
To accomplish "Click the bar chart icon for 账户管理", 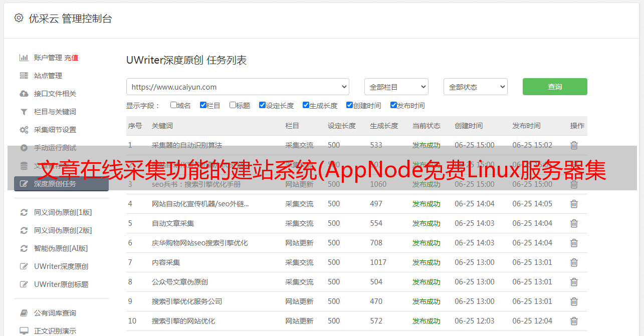I will pos(24,58).
